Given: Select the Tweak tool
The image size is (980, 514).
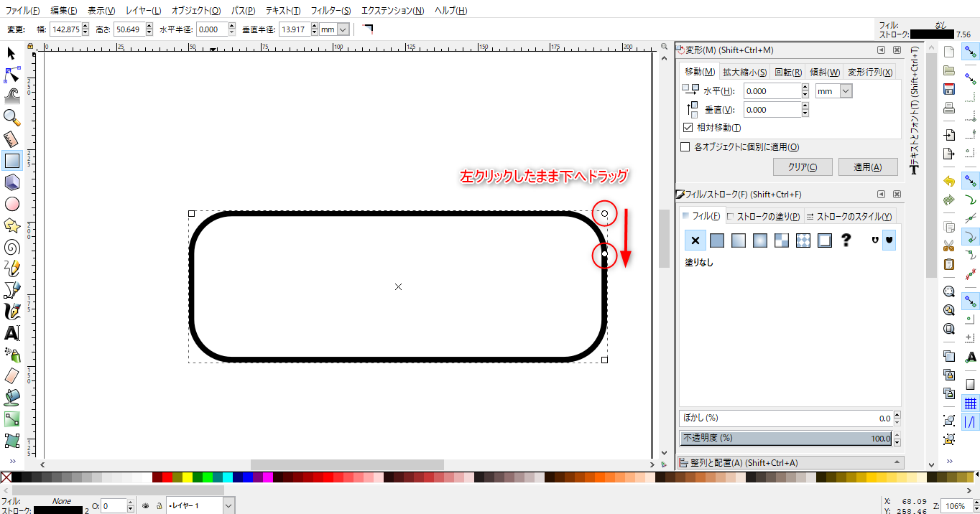Looking at the screenshot, I should click(x=11, y=96).
